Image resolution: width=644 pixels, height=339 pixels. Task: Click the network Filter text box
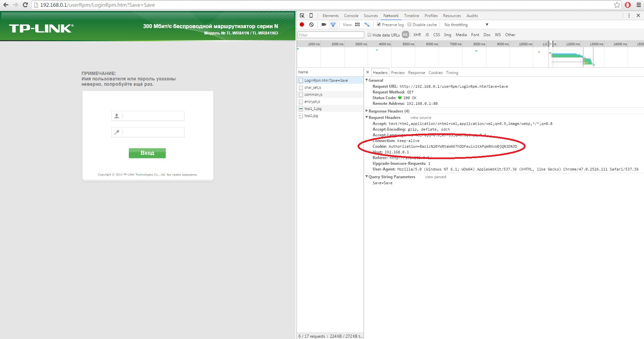(x=331, y=35)
